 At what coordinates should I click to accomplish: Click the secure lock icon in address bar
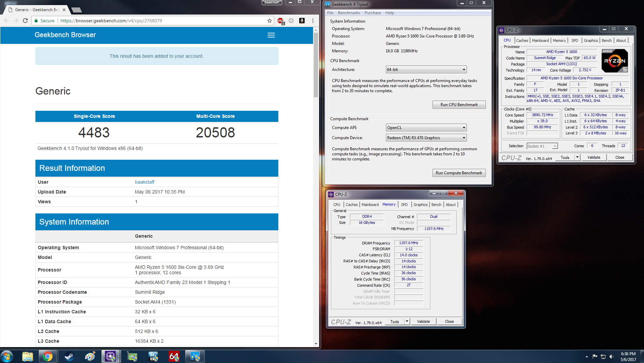pos(36,21)
